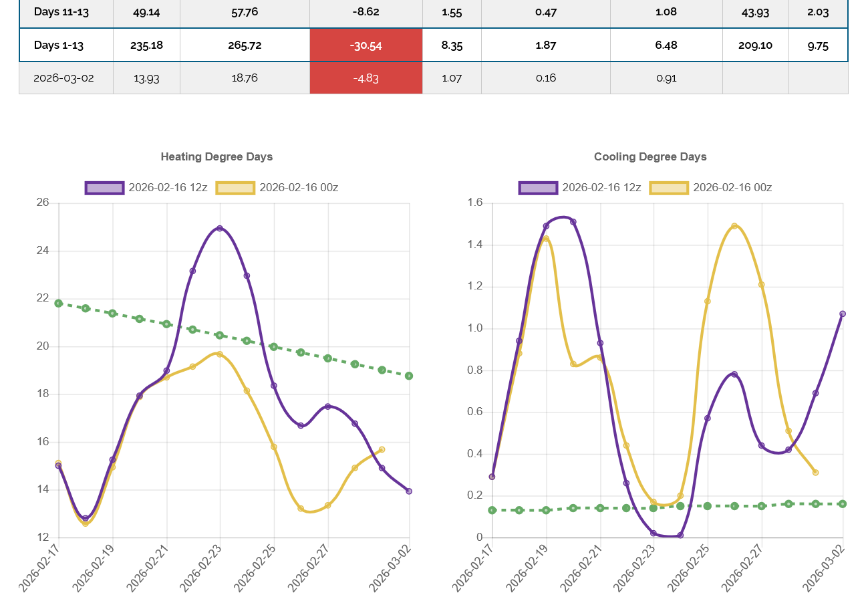
Task: Click the yellow 00z swatch in Cooling legend
Action: 669,188
